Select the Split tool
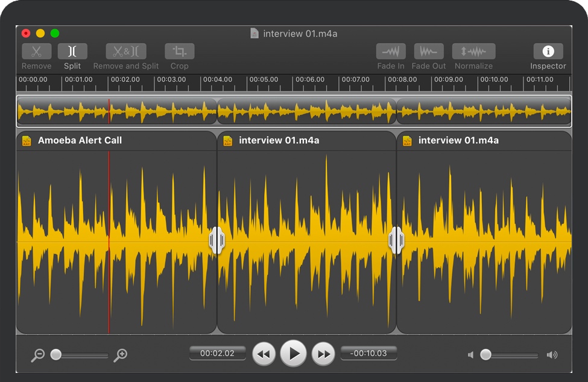The width and height of the screenshot is (588, 382). 72,52
